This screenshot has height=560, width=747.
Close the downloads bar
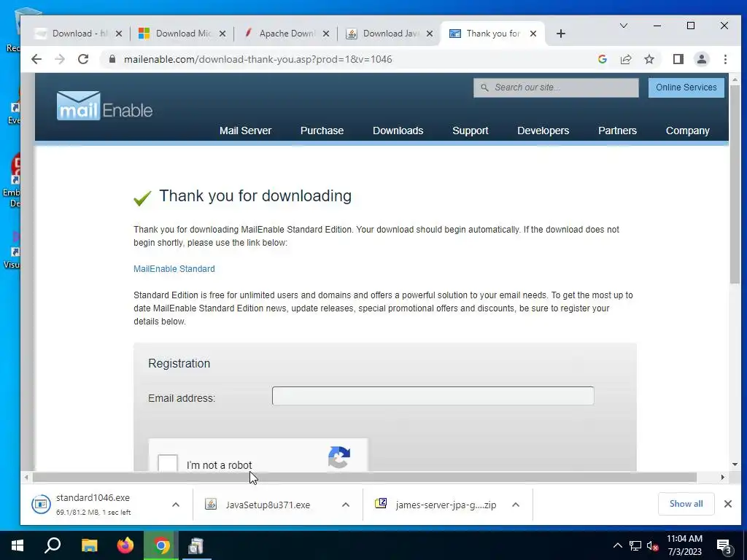[728, 504]
